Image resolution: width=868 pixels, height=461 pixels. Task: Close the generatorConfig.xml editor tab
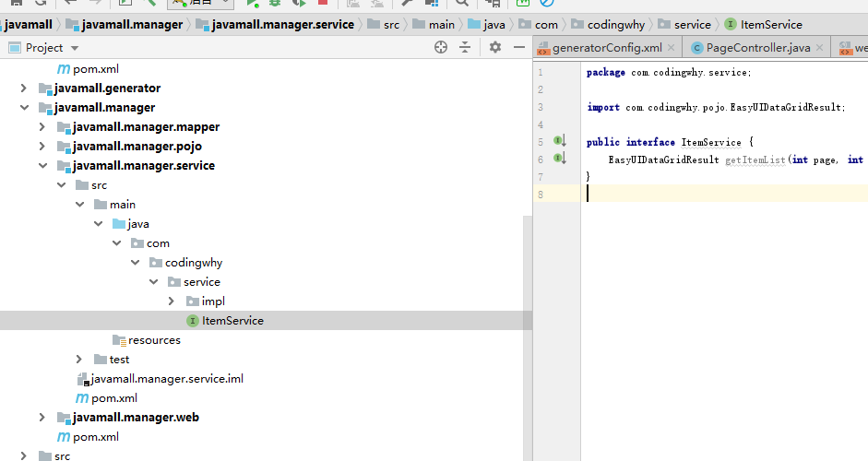[671, 48]
